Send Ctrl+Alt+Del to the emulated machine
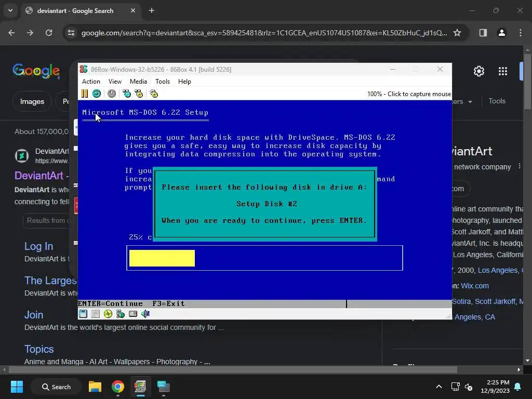The image size is (532, 399). coord(127,94)
